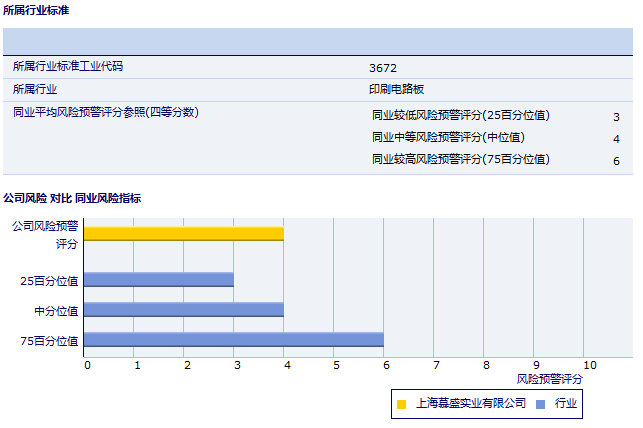Click the 同业平均风险预警评分参照 row label

tap(105, 112)
